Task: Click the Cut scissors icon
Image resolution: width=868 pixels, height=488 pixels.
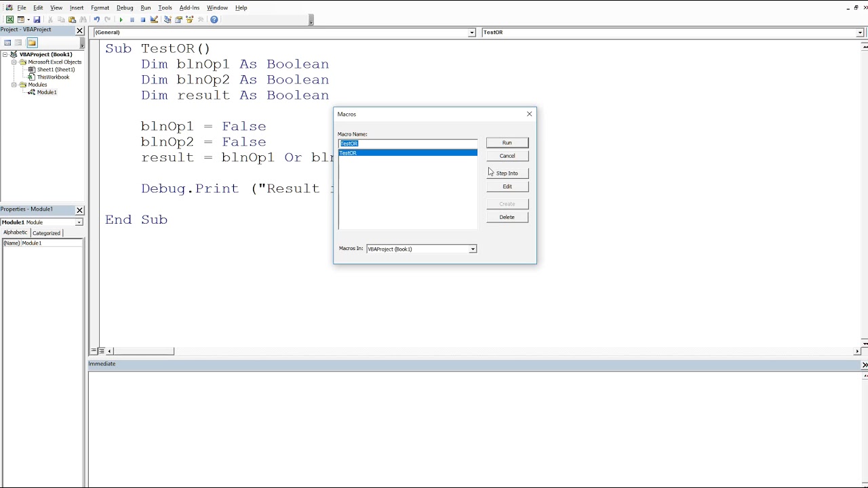Action: pyautogui.click(x=50, y=20)
